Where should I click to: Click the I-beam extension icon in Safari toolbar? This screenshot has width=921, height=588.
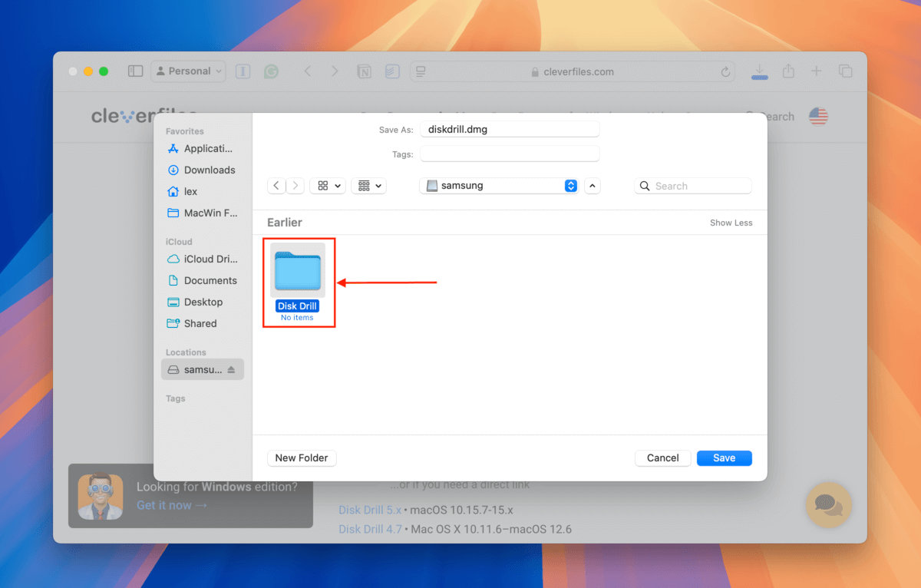coord(243,71)
